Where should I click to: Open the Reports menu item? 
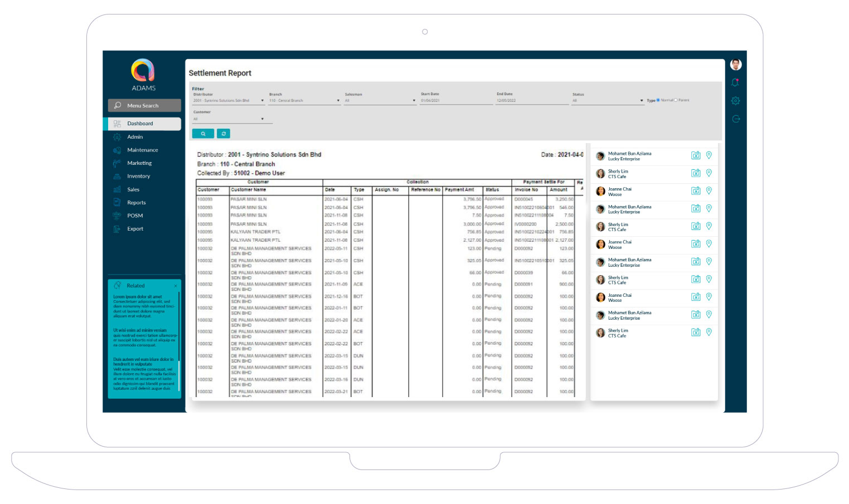[x=137, y=203]
